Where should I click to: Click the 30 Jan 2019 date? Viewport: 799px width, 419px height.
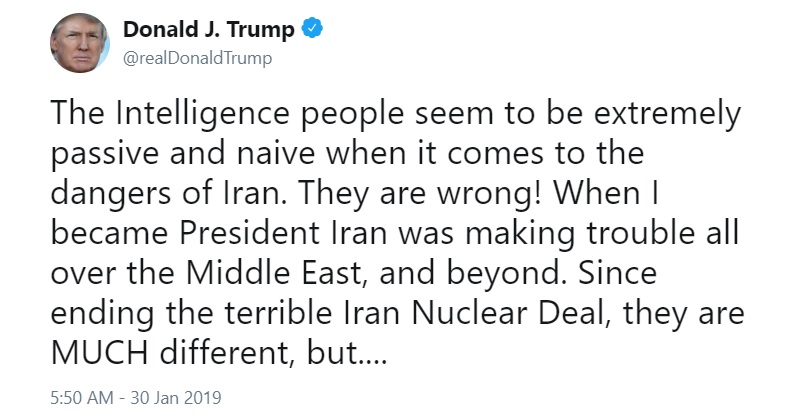click(176, 398)
